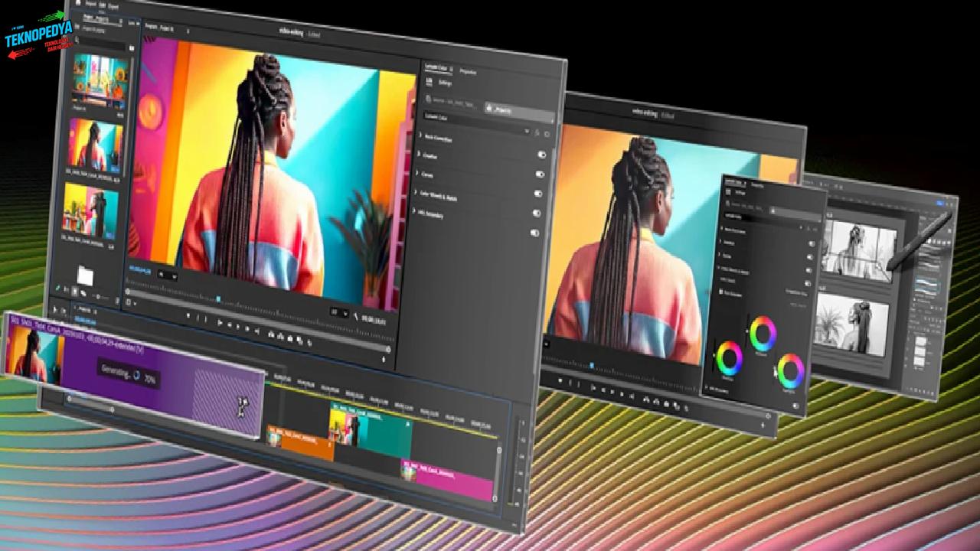Image resolution: width=980 pixels, height=551 pixels.
Task: Click the Midtones color wheel in floating panel
Action: click(x=763, y=333)
